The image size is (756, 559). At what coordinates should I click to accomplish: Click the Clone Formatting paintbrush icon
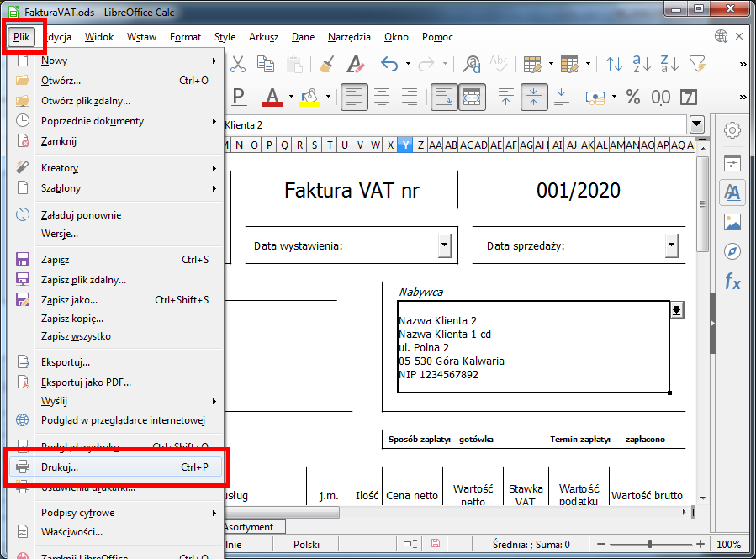328,64
